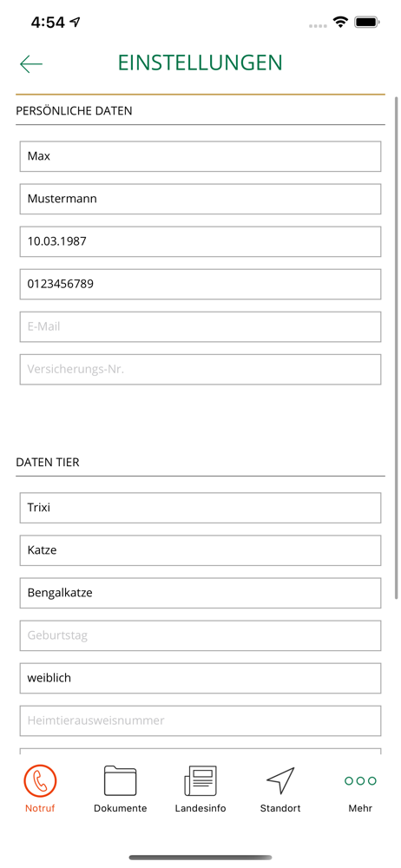This screenshot has width=401, height=868.
Task: Open the Landesinfo newspaper icon
Action: [200, 780]
